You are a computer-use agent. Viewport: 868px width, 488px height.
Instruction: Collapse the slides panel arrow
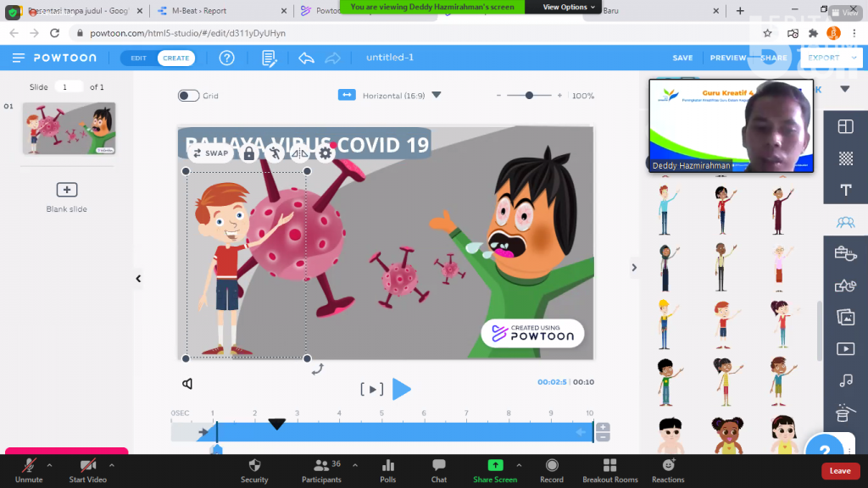138,279
